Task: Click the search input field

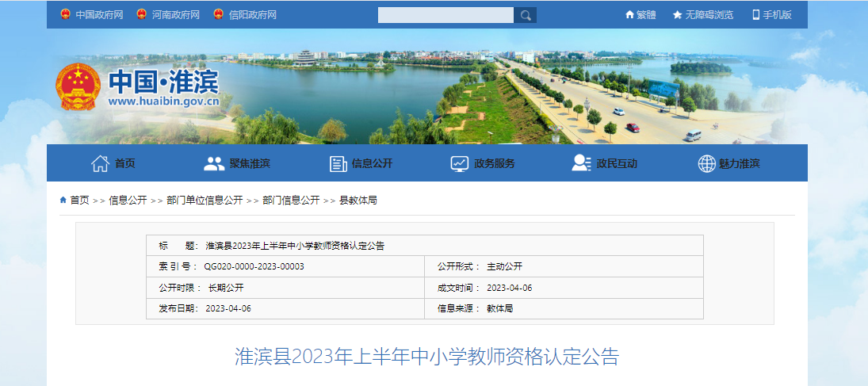Action: pyautogui.click(x=445, y=15)
